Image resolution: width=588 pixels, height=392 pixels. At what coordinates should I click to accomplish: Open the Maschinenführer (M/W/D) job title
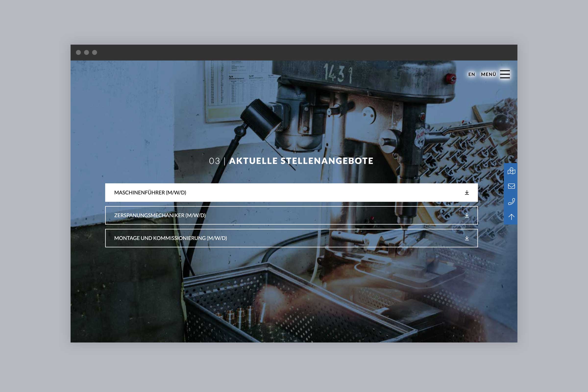pos(150,193)
